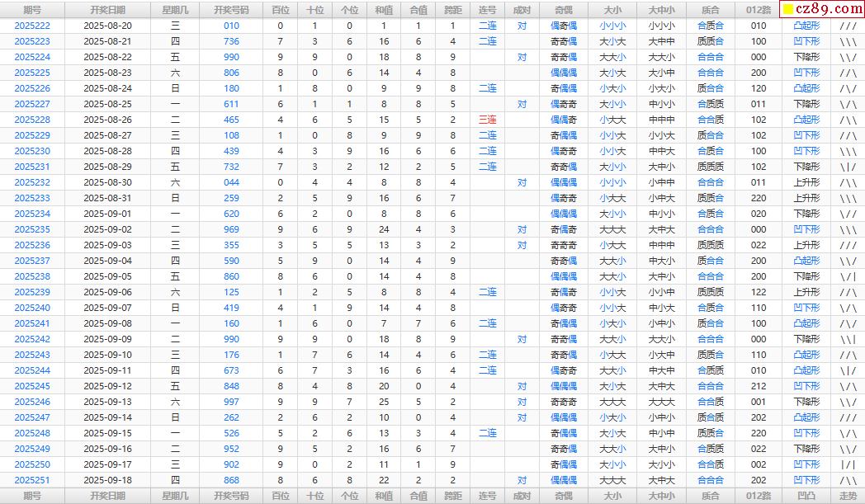865x504 pixels.
Task: Click winning number 868 link
Action: 231,480
